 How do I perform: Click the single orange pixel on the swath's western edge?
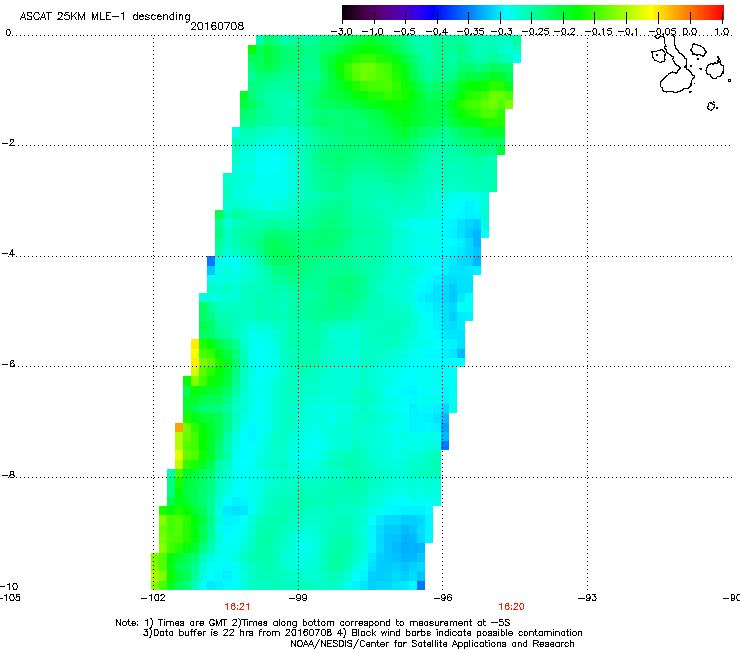click(x=179, y=427)
